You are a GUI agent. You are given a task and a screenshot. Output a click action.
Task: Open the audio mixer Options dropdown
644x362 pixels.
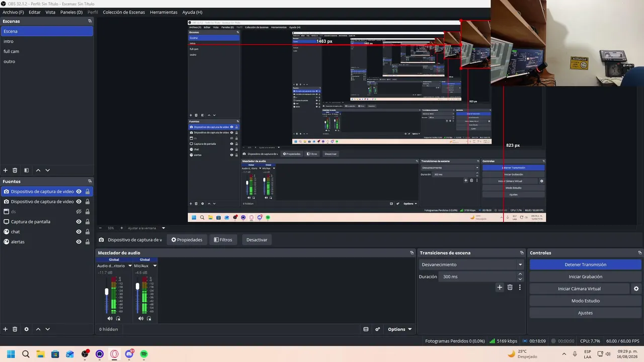click(x=400, y=329)
